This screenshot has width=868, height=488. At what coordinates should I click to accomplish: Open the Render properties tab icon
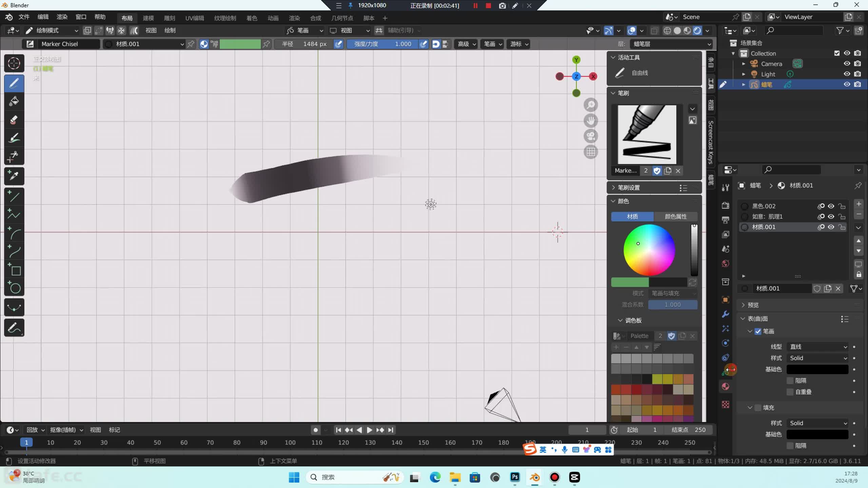[x=726, y=205]
